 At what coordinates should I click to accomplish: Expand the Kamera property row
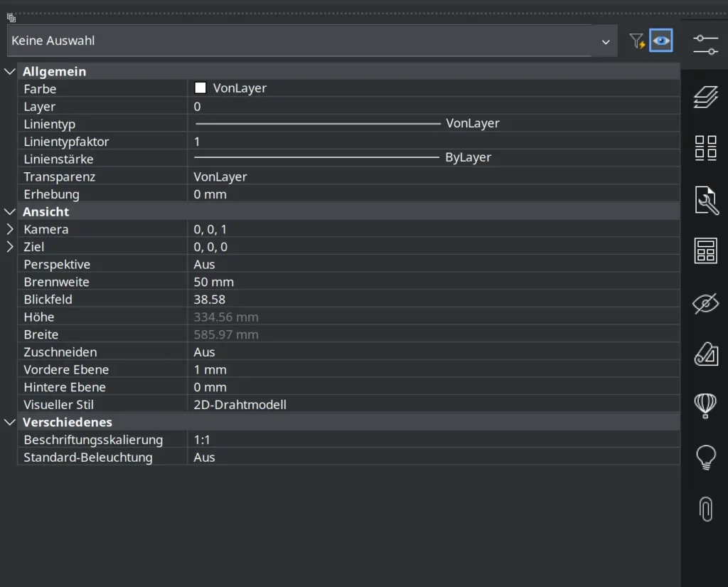(x=10, y=229)
